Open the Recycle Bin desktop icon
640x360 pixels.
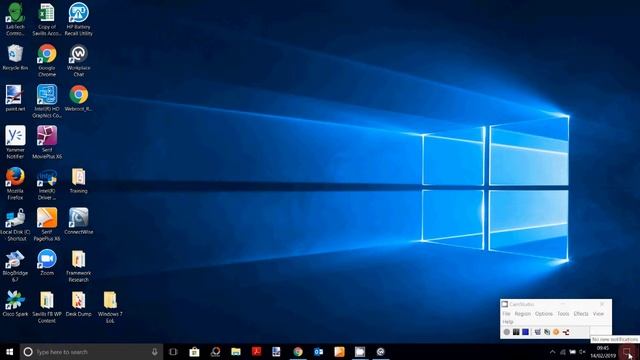(x=15, y=57)
